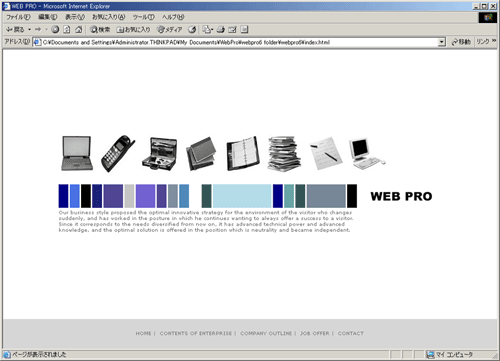Click the page icon in address bar
Image resolution: width=500 pixels, height=361 pixels.
pos(37,42)
